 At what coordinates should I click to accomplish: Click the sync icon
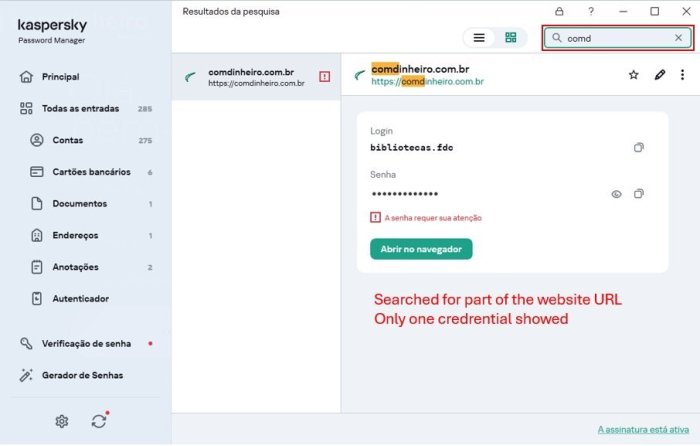(x=98, y=421)
